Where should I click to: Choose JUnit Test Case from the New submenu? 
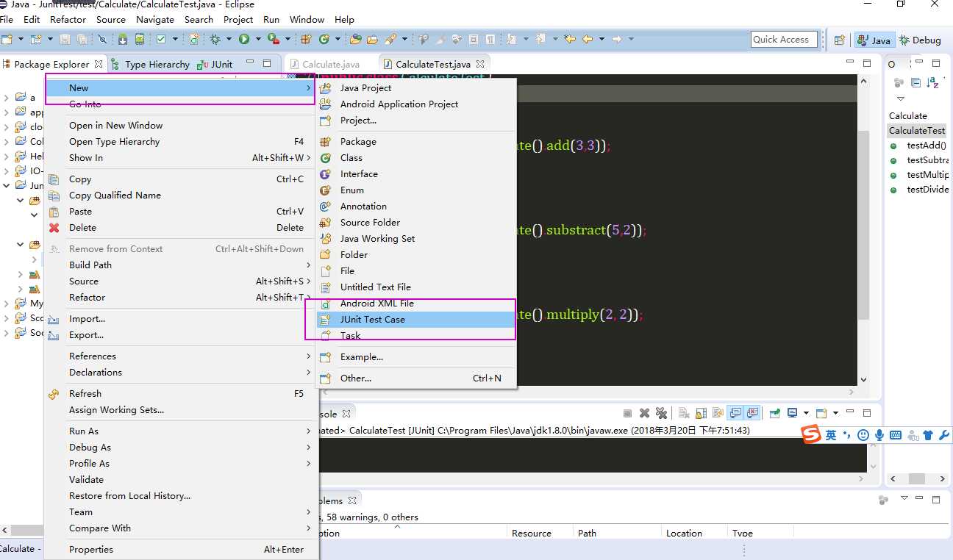(416, 320)
